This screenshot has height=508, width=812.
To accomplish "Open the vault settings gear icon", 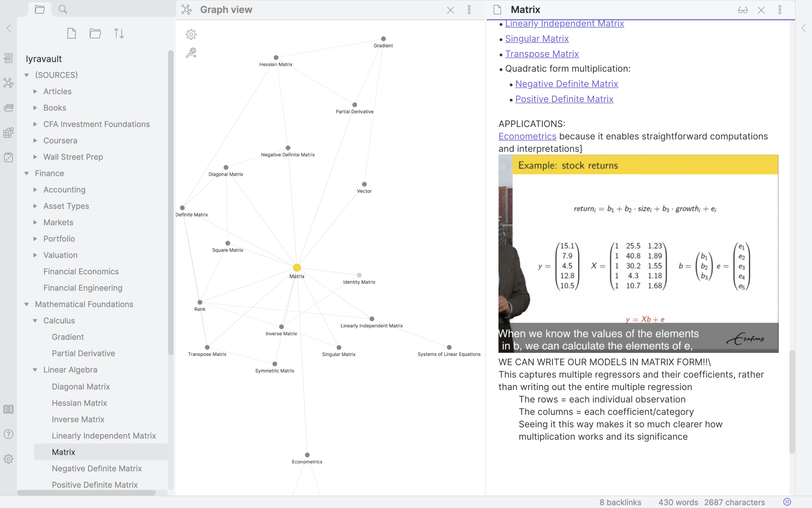I will tap(8, 459).
